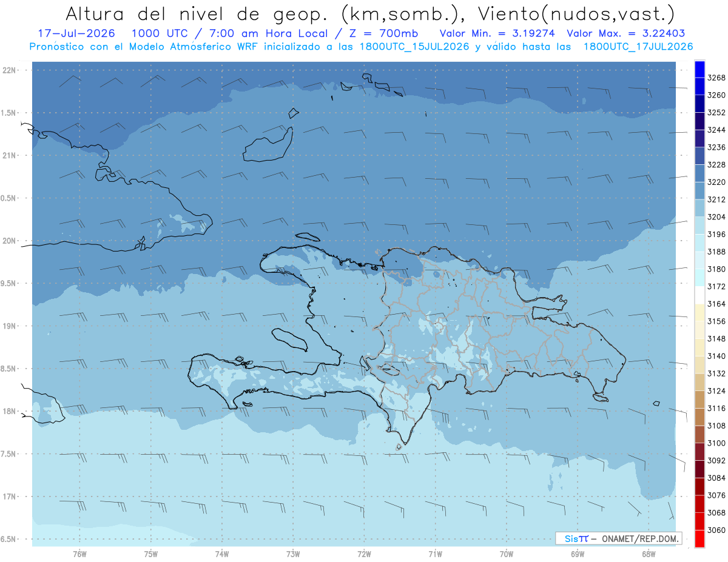Click the '74W' longitude label

(x=222, y=554)
